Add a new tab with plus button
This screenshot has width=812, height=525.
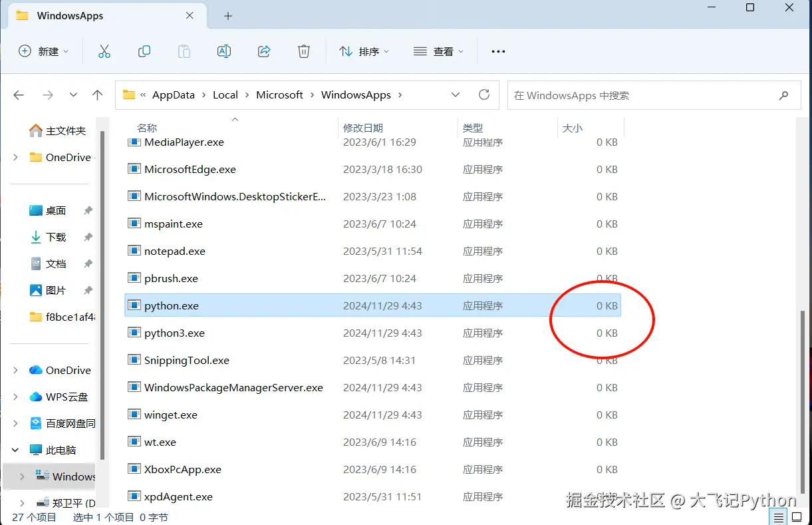pyautogui.click(x=228, y=15)
